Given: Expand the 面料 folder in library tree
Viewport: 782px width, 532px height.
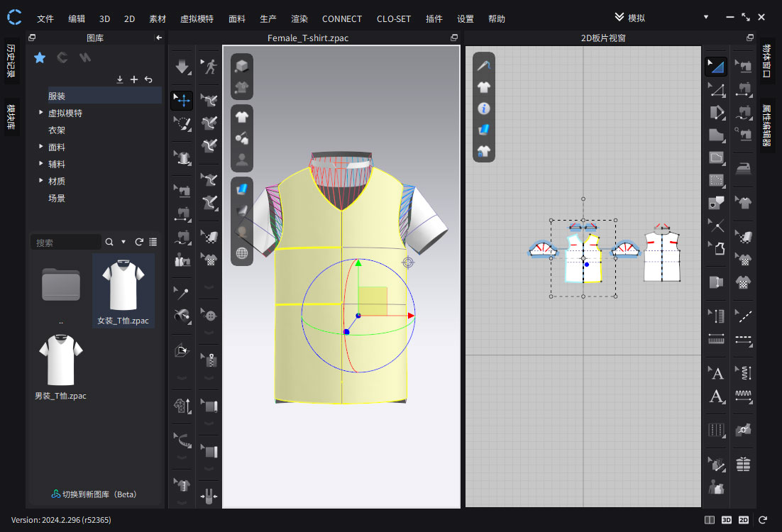Looking at the screenshot, I should [40, 147].
